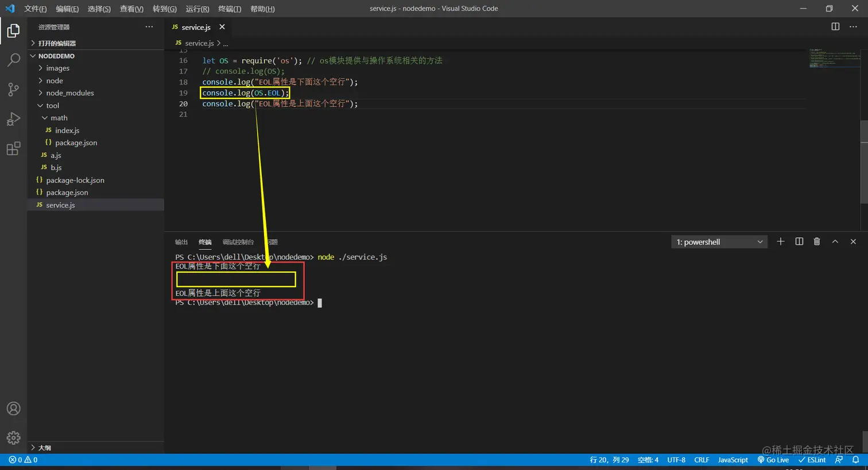
Task: Open the Manage gear settings icon
Action: [x=13, y=438]
